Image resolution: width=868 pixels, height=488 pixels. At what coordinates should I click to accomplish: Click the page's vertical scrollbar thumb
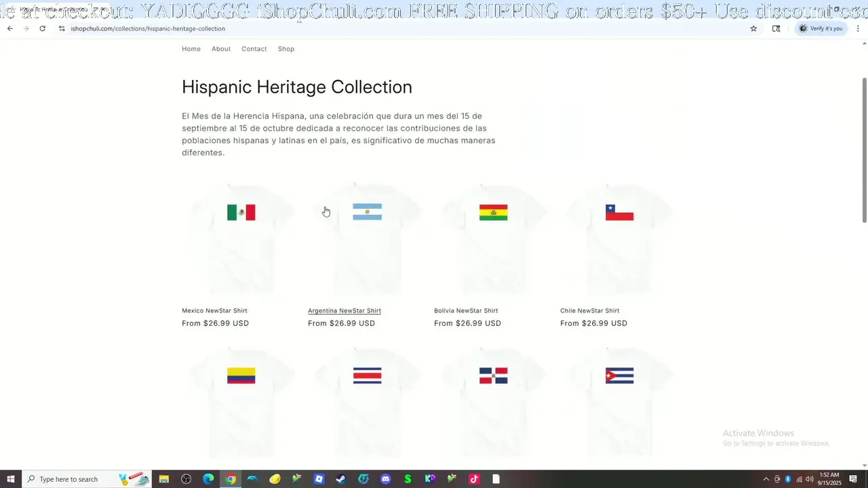[x=864, y=149]
